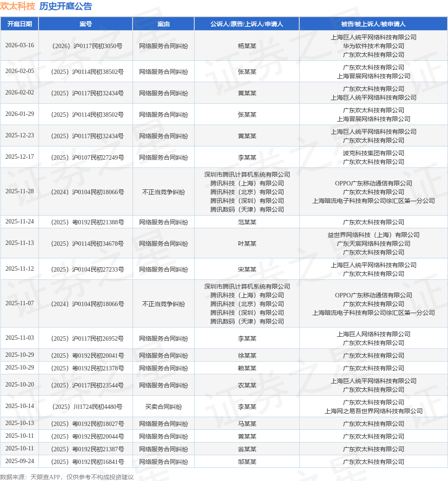448x481 pixels.
Task: Click the date 2026-02-02
Action: pos(20,92)
